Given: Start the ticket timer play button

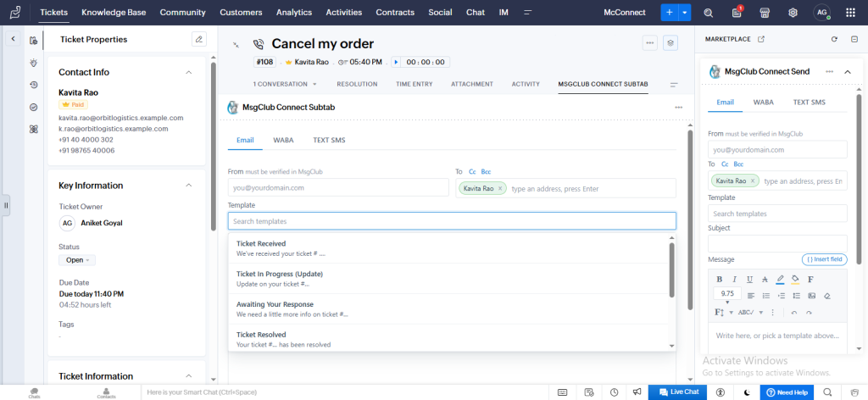Looking at the screenshot, I should pos(396,62).
